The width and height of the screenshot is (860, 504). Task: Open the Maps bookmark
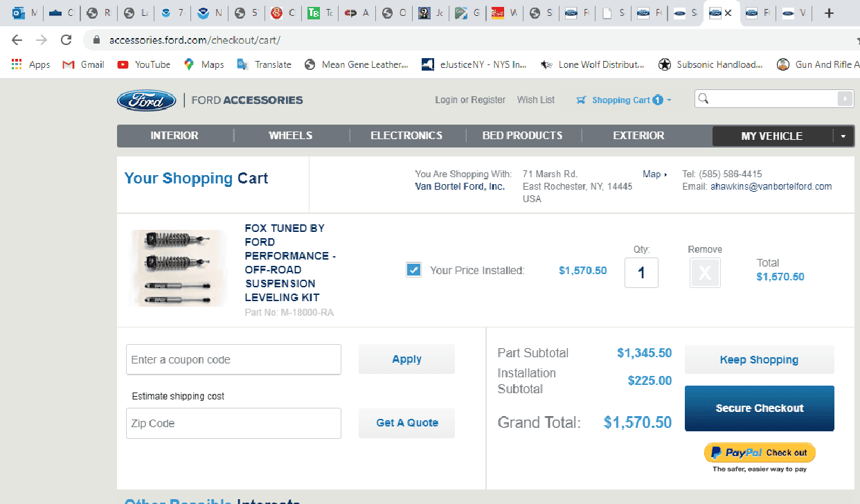(x=204, y=64)
